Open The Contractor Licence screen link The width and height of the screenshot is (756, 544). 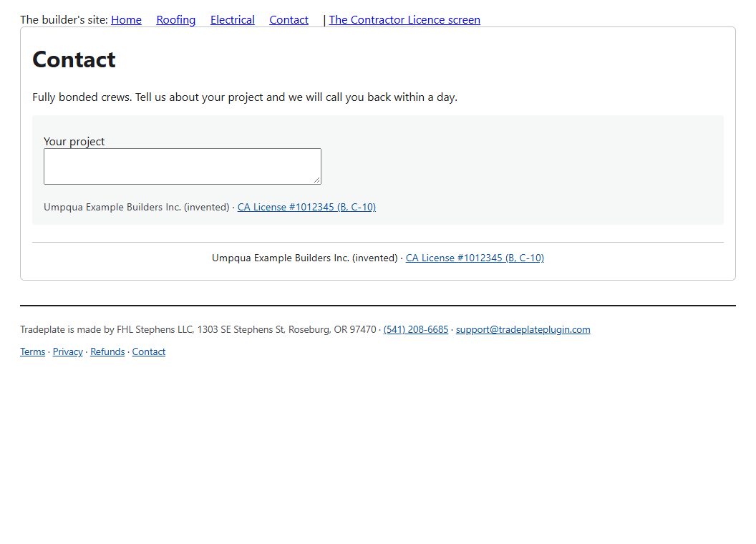point(404,20)
